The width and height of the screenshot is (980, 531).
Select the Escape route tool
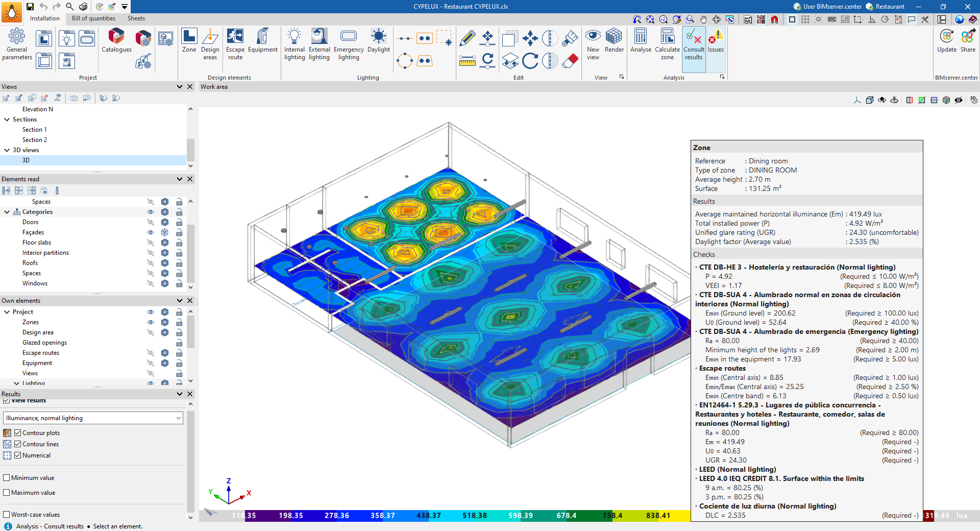pyautogui.click(x=235, y=44)
